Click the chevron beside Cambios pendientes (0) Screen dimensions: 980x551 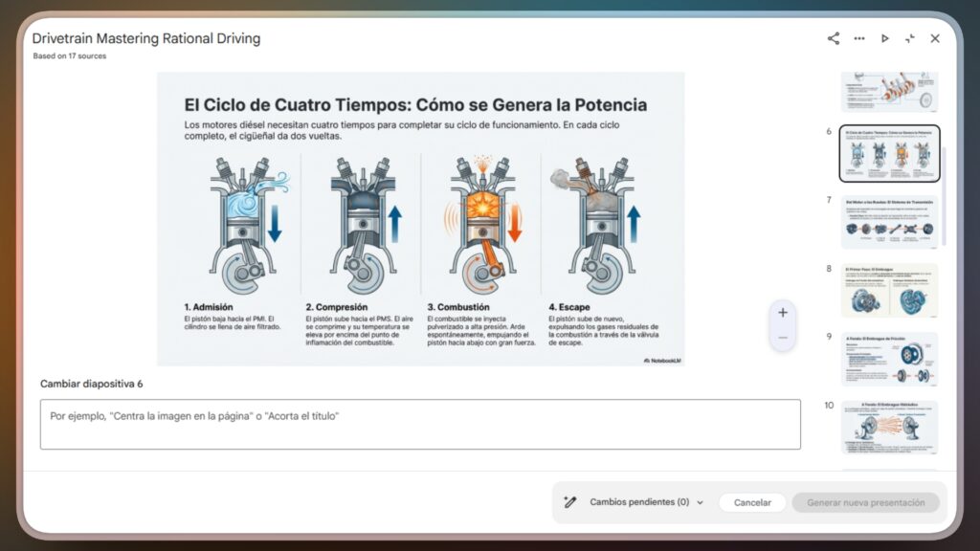(x=700, y=502)
